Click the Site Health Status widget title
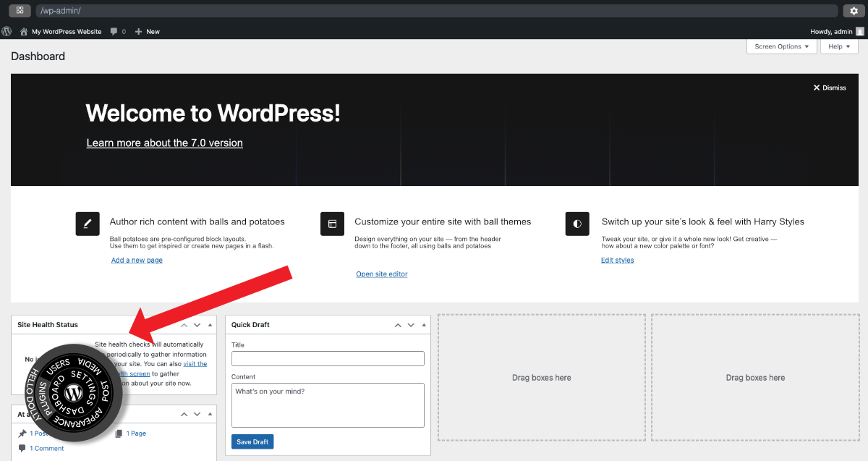Screen dimensions: 868x461 coord(48,325)
